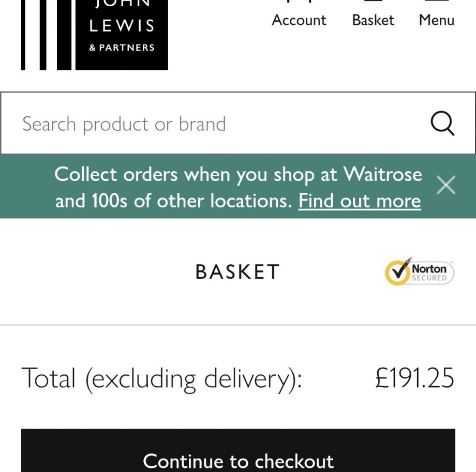The width and height of the screenshot is (476, 472).
Task: Tap the person icon above Account
Action: 299,2
